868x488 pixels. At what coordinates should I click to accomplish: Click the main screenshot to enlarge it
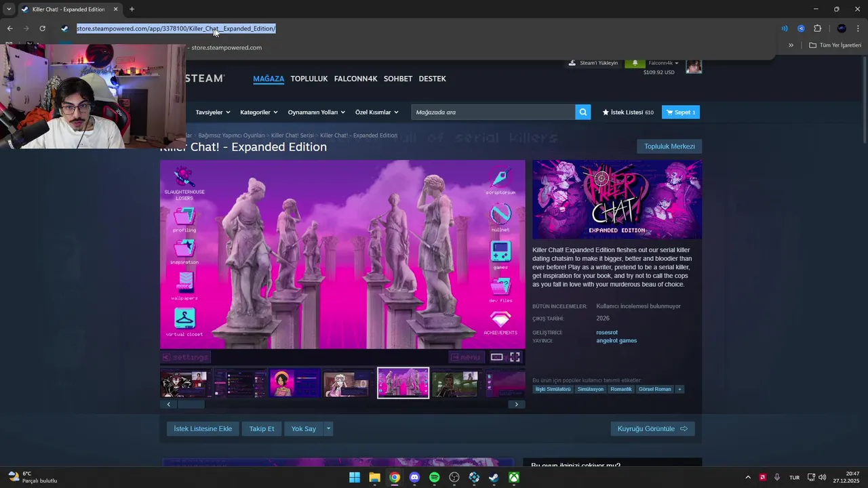tap(342, 254)
